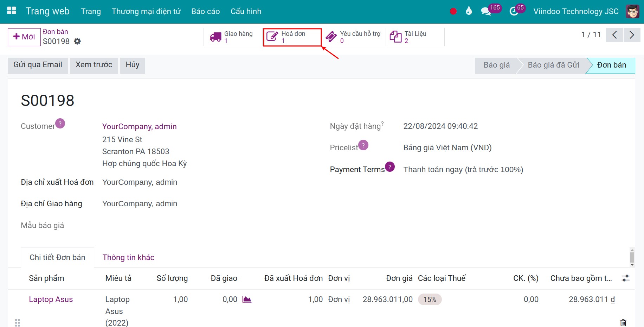The height and width of the screenshot is (327, 644).
Task: Open Cấu hình menu
Action: pyautogui.click(x=246, y=11)
